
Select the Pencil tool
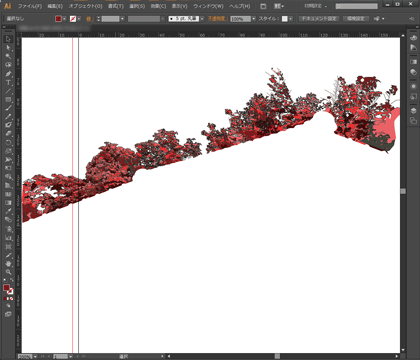point(8,117)
